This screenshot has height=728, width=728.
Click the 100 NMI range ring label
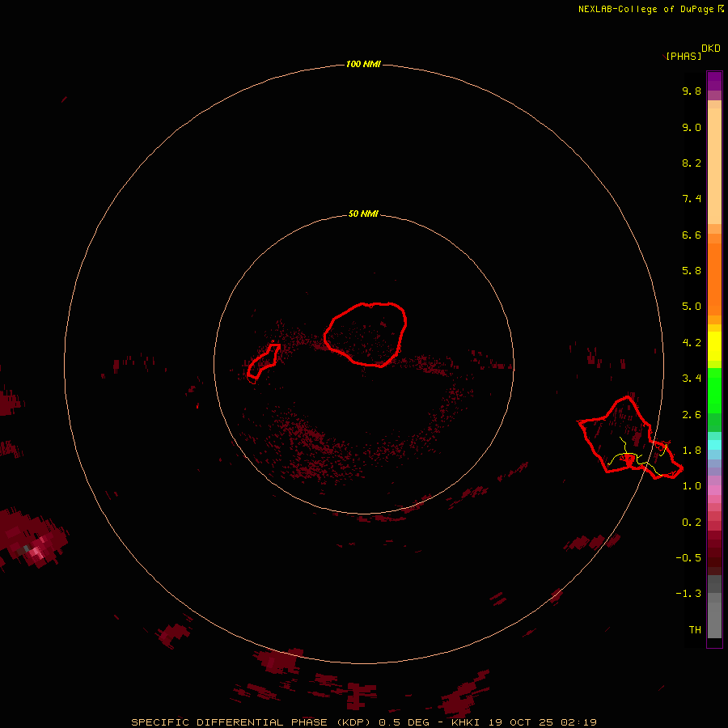(363, 64)
